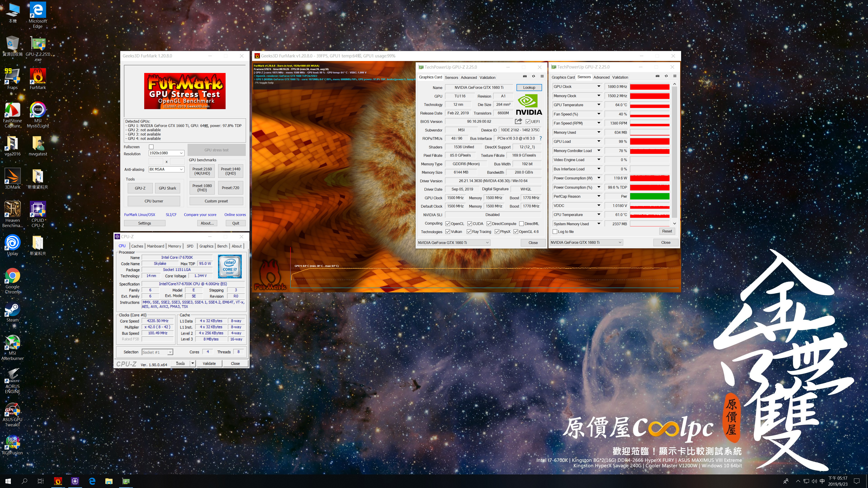Viewport: 868px width, 488px height.
Task: Toggle the OpenCL checkbox
Action: (x=448, y=224)
